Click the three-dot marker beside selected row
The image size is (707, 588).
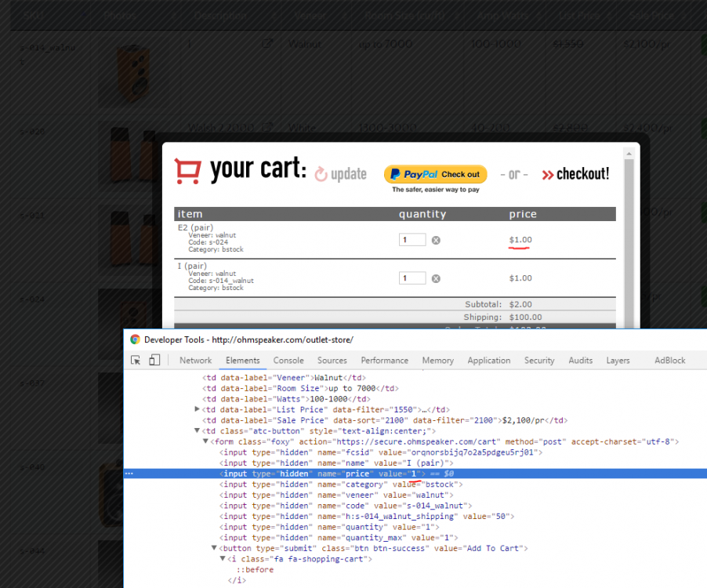129,474
